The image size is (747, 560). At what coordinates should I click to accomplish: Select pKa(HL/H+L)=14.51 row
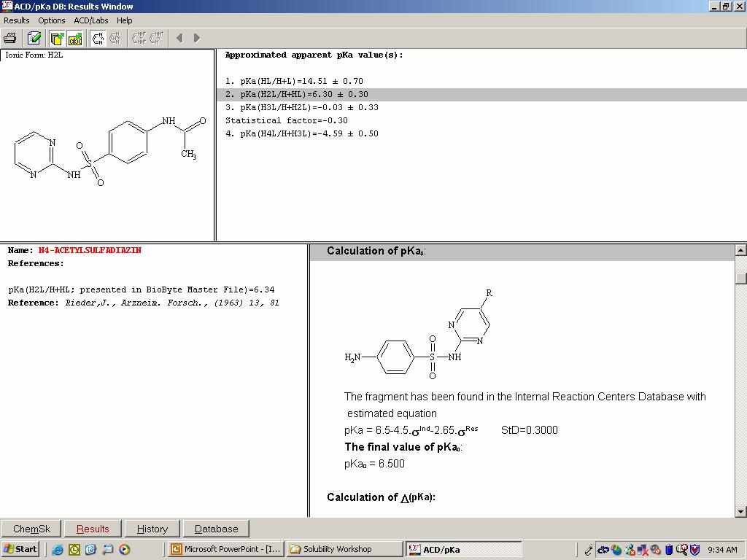tap(294, 81)
